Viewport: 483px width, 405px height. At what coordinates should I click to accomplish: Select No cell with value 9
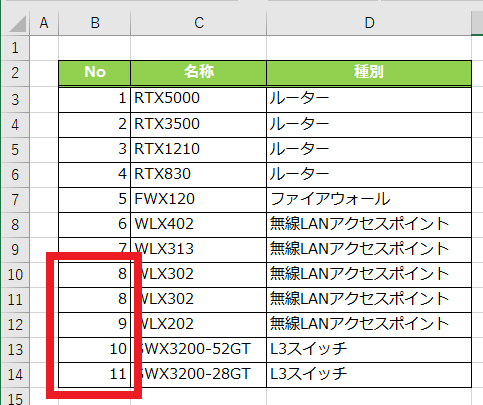(95, 325)
